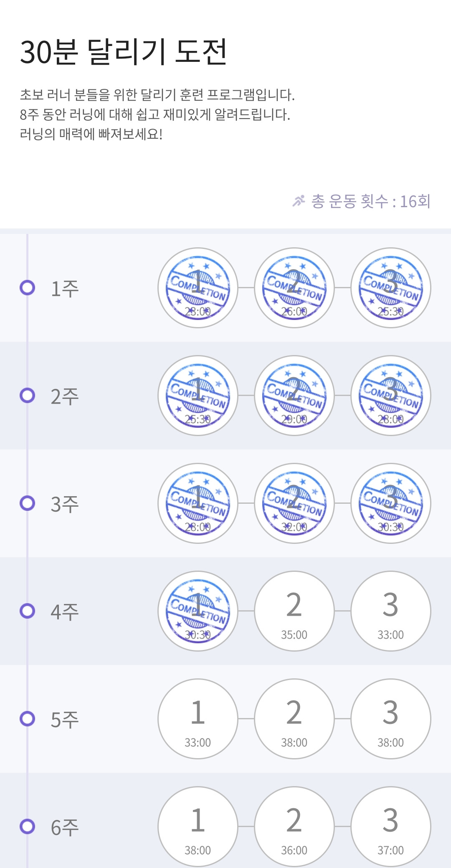Tap the 1주 timeline marker dot
This screenshot has height=868, width=451.
click(28, 288)
